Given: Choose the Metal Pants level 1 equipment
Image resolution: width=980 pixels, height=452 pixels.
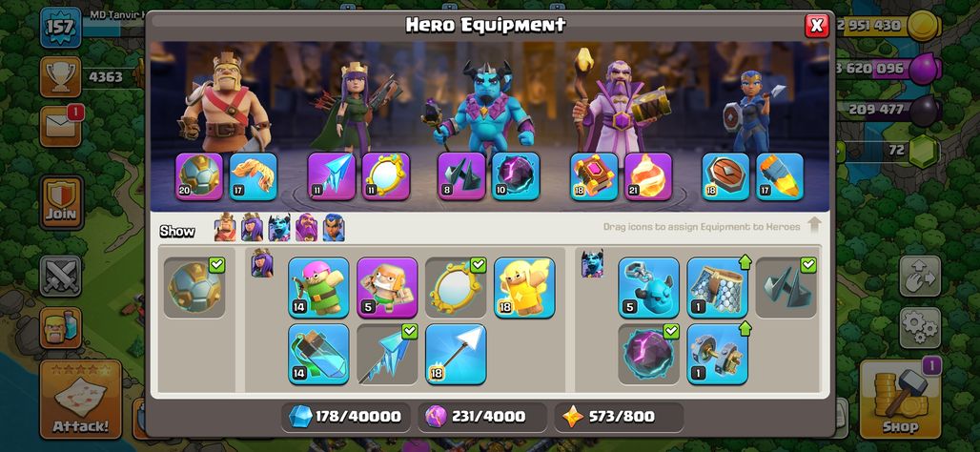Looking at the screenshot, I should click(x=718, y=287).
